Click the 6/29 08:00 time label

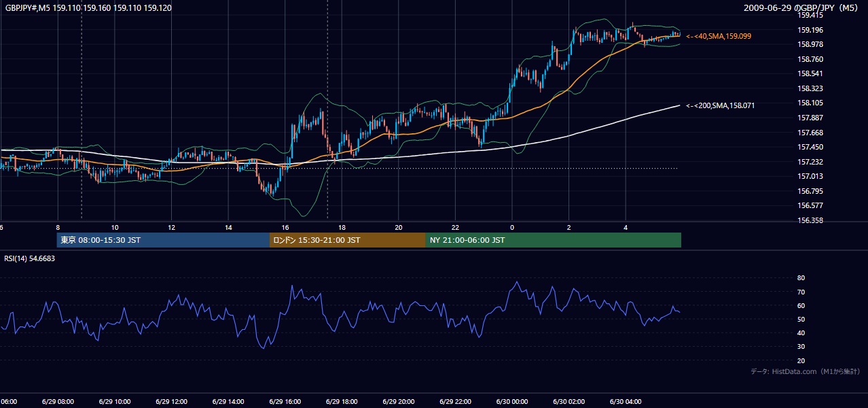[58, 402]
